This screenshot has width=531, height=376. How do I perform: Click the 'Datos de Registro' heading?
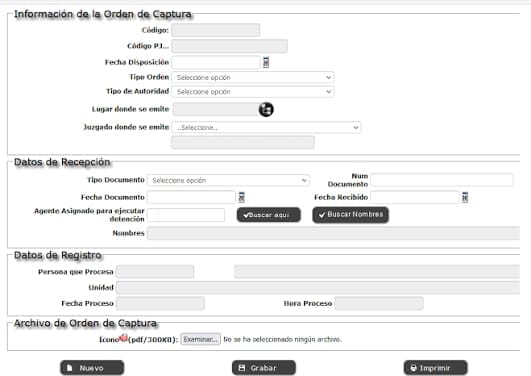(x=58, y=255)
